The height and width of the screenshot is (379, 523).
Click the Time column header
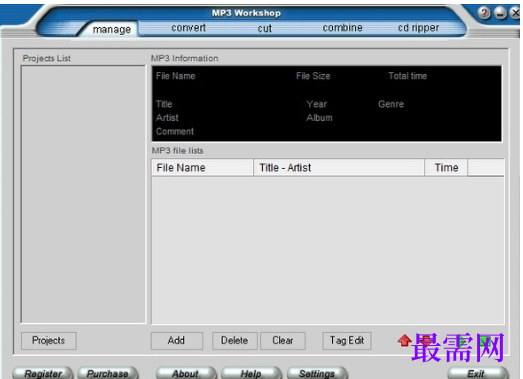(446, 167)
